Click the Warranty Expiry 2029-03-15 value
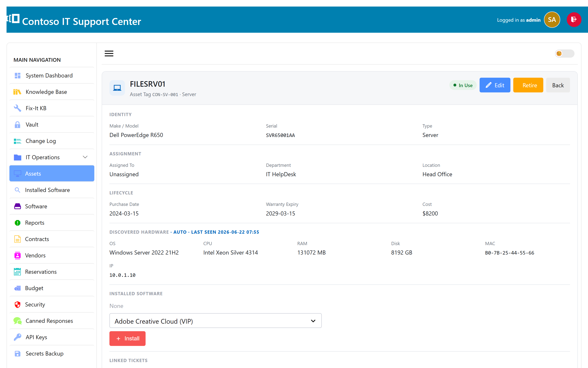Image resolution: width=588 pixels, height=368 pixels. click(x=280, y=213)
